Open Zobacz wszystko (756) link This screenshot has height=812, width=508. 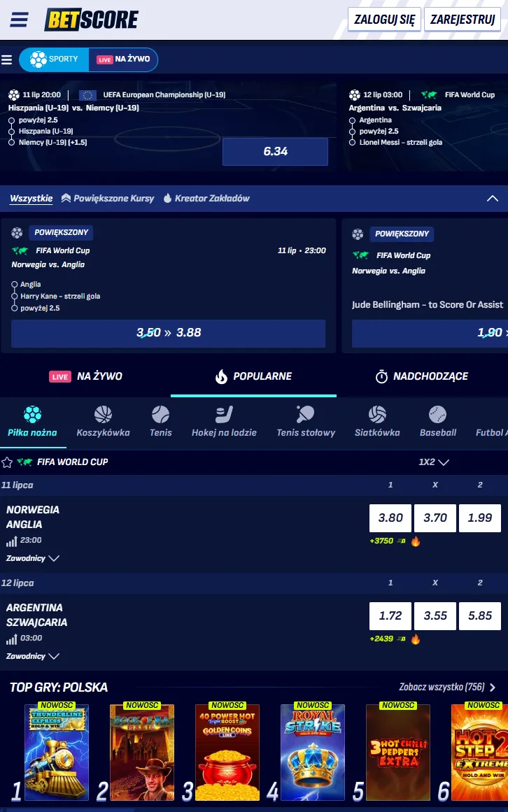point(447,688)
